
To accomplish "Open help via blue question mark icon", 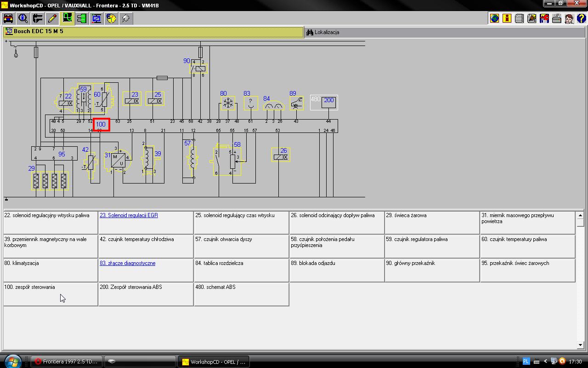I will click(x=582, y=18).
